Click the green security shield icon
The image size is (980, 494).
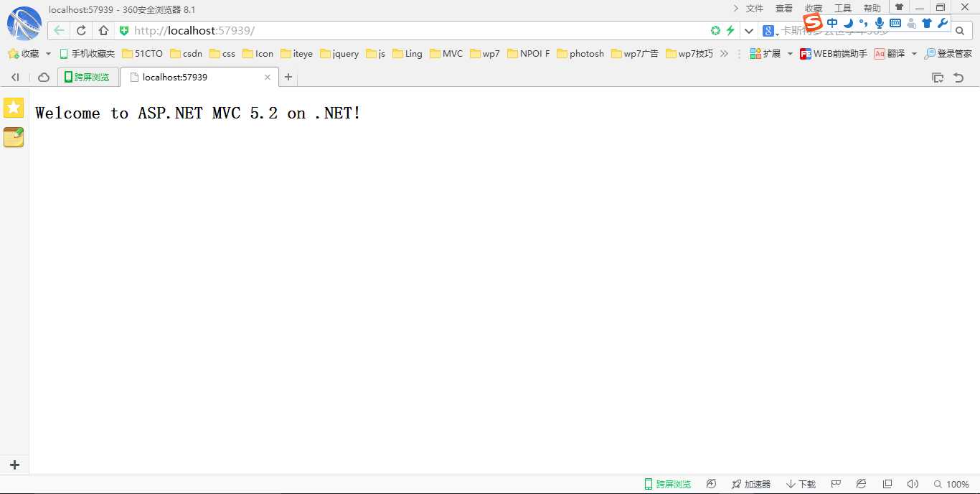(x=123, y=30)
